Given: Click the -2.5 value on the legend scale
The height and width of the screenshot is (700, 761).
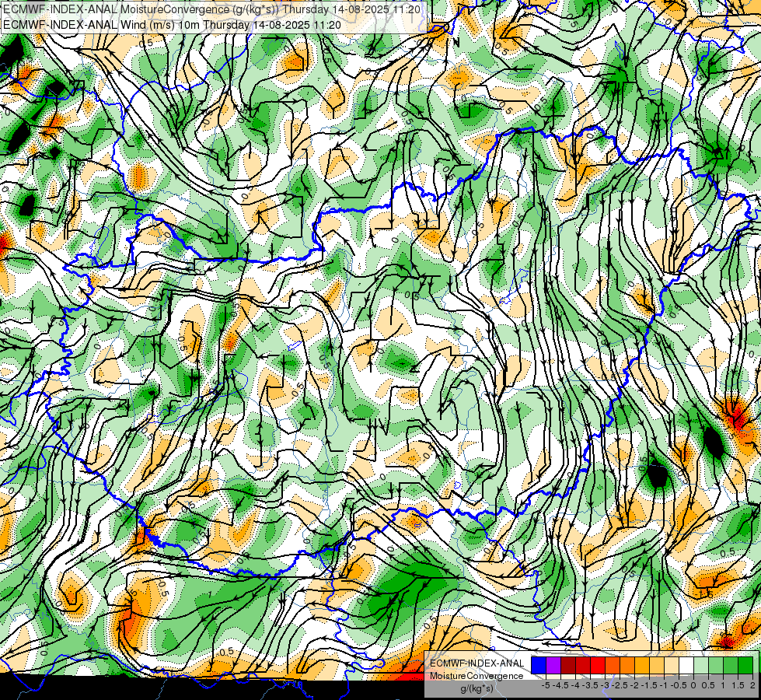Looking at the screenshot, I should click(620, 685).
